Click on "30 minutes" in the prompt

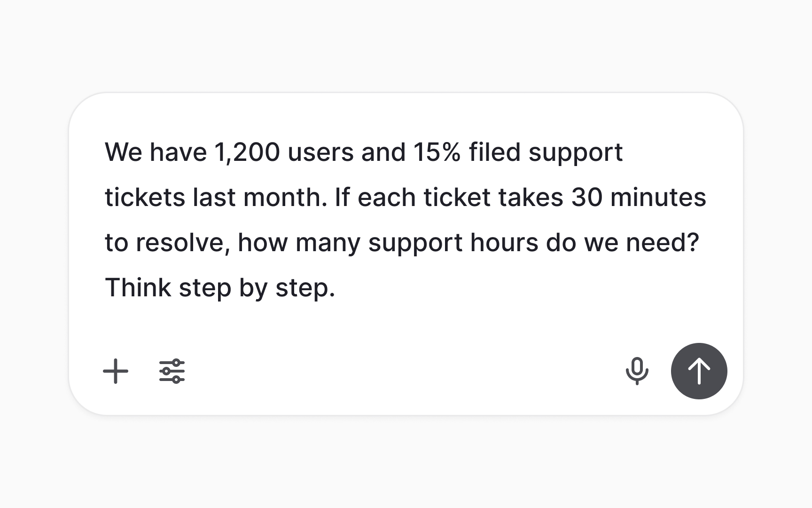tap(639, 197)
